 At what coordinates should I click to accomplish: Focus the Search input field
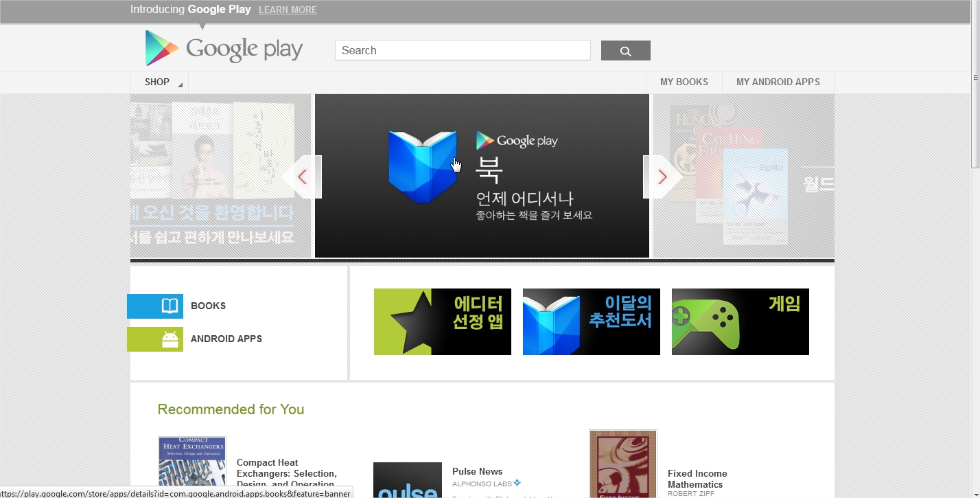pos(463,51)
